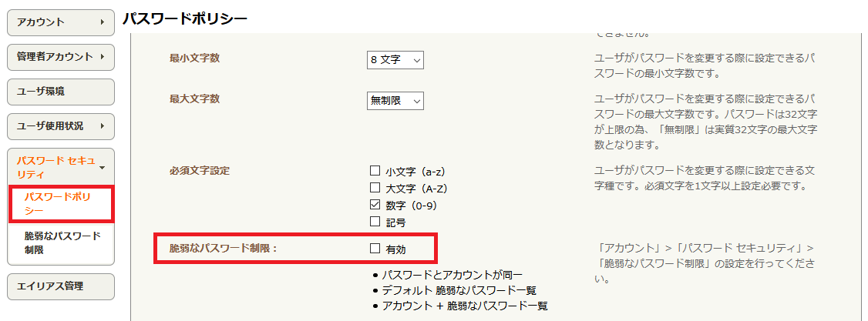Viewport: 868px width, 321px height.
Task: Open the 最小文字数 dropdown showing 8 文字
Action: 395,60
